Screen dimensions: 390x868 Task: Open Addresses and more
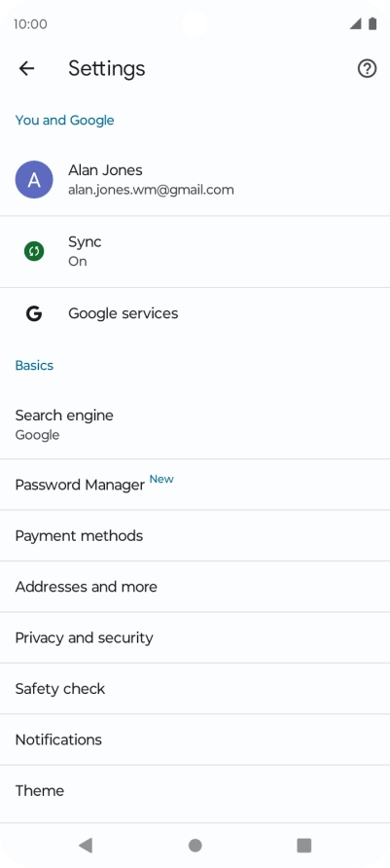[195, 587]
